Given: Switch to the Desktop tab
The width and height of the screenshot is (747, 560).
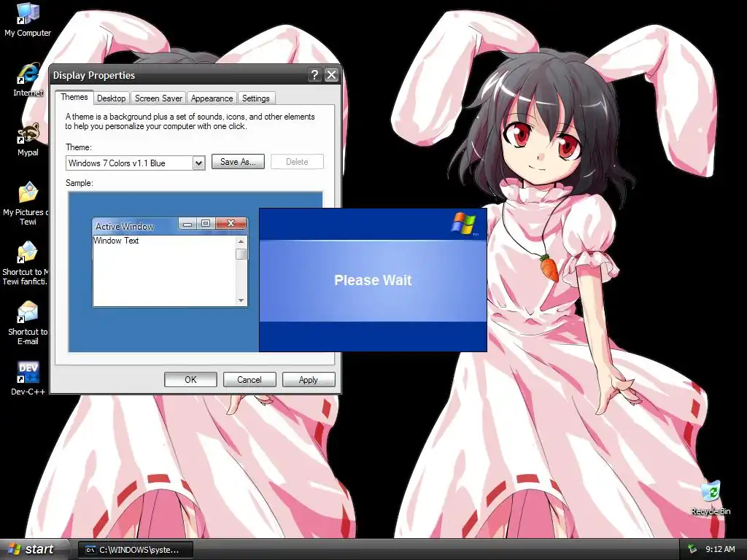Looking at the screenshot, I should pyautogui.click(x=111, y=98).
